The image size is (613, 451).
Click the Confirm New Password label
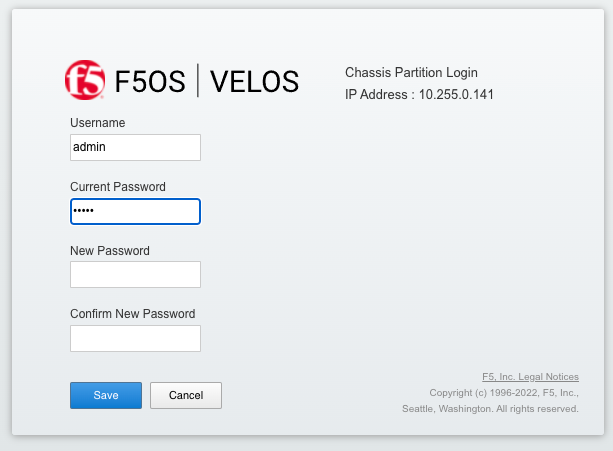pos(133,314)
